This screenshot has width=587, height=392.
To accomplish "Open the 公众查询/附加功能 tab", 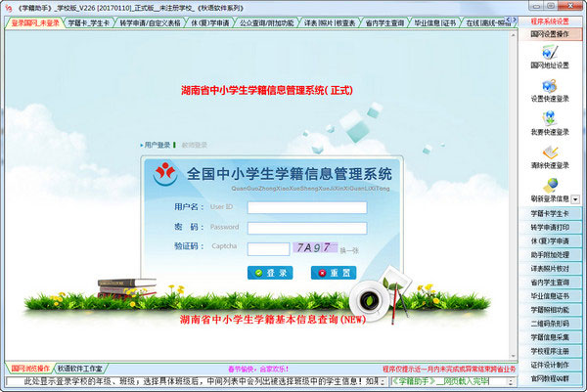I will [x=266, y=22].
